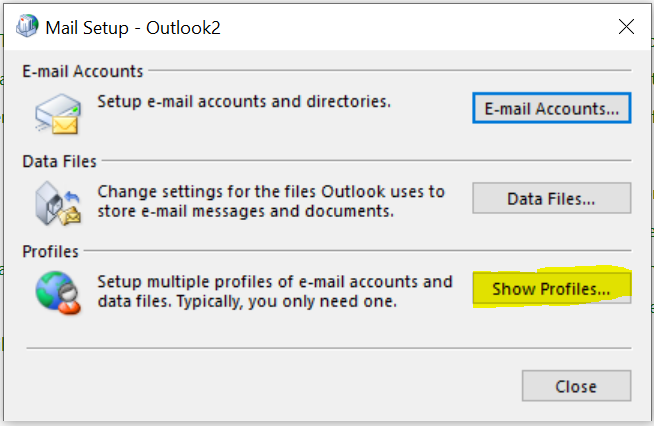Click the Show Profiles button
This screenshot has height=426, width=654.
point(551,288)
